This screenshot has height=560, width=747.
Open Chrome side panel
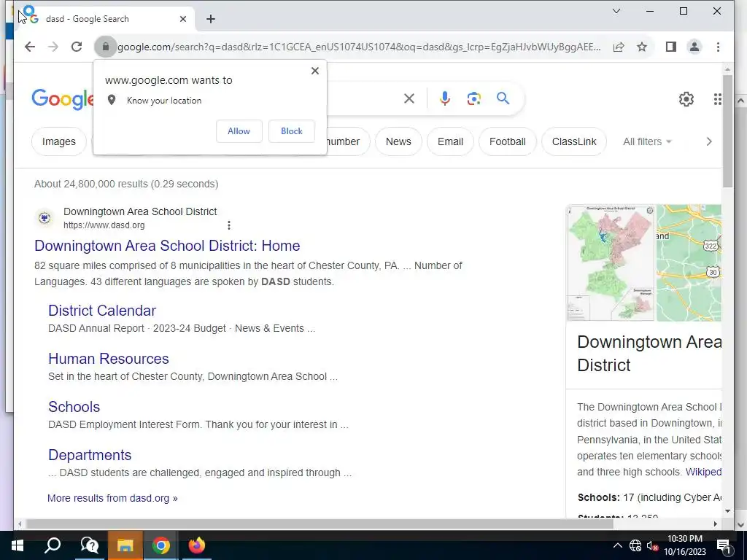(x=671, y=47)
